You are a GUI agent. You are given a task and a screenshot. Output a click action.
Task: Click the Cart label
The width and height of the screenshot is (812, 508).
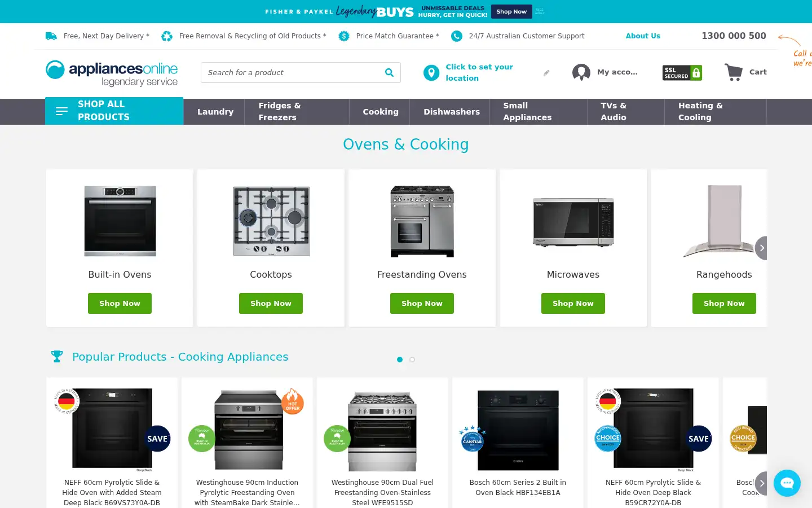(x=758, y=72)
